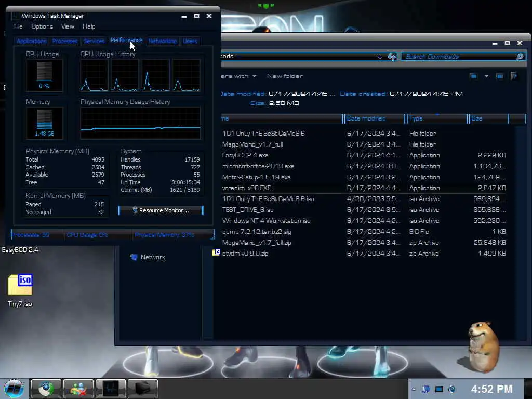Image resolution: width=532 pixels, height=399 pixels.
Task: Click the blue monitor tray icon
Action: [x=439, y=389]
